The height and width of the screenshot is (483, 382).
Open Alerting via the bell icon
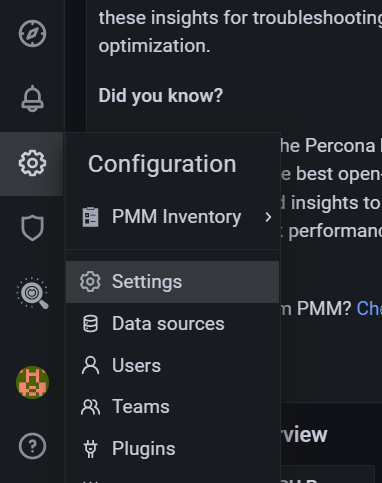(x=32, y=98)
